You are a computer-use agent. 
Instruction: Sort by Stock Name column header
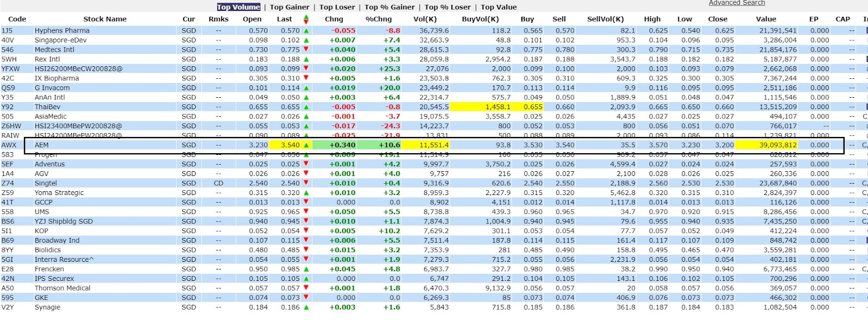click(x=105, y=19)
